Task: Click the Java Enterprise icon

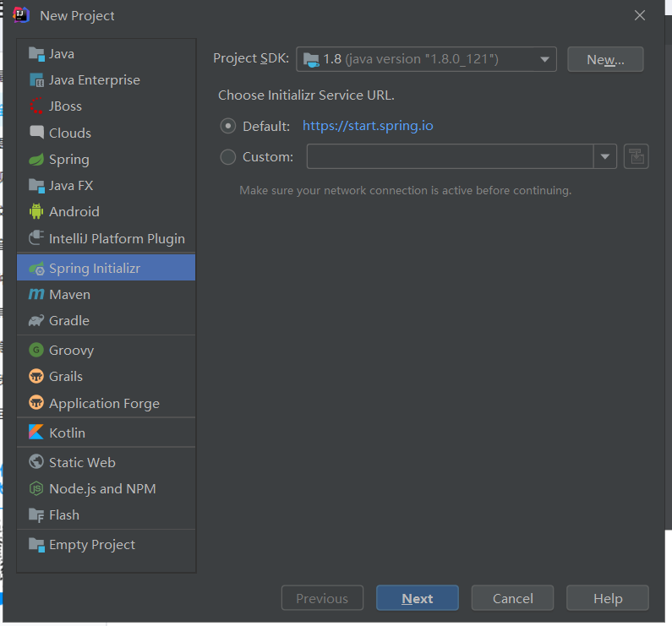Action: 36,80
